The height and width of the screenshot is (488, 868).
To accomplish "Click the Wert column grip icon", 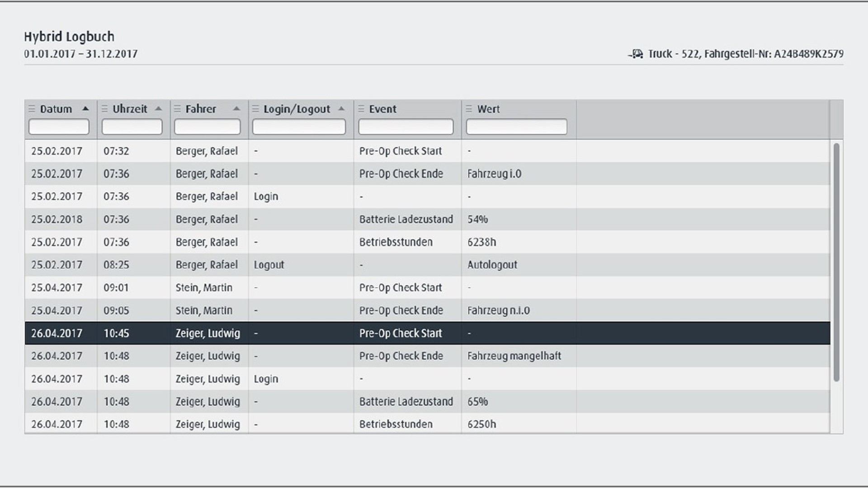I will click(469, 109).
